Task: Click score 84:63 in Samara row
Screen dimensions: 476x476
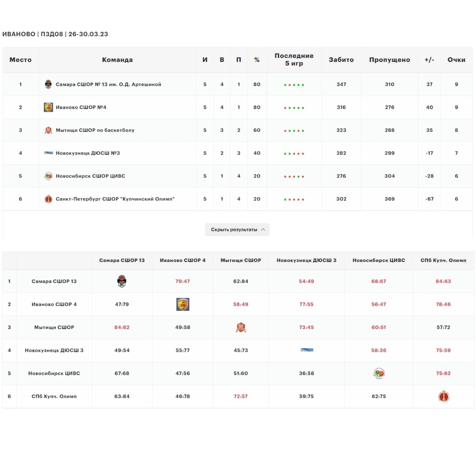Action: (443, 281)
